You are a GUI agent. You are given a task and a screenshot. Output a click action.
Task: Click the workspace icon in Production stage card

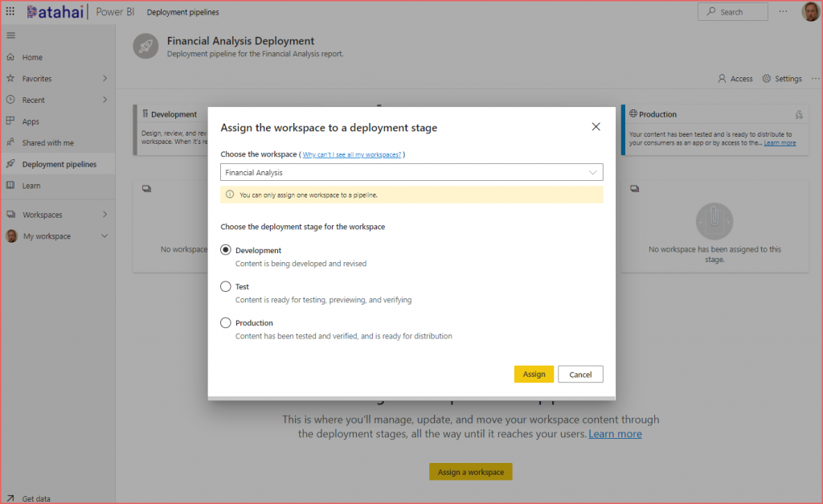(635, 188)
